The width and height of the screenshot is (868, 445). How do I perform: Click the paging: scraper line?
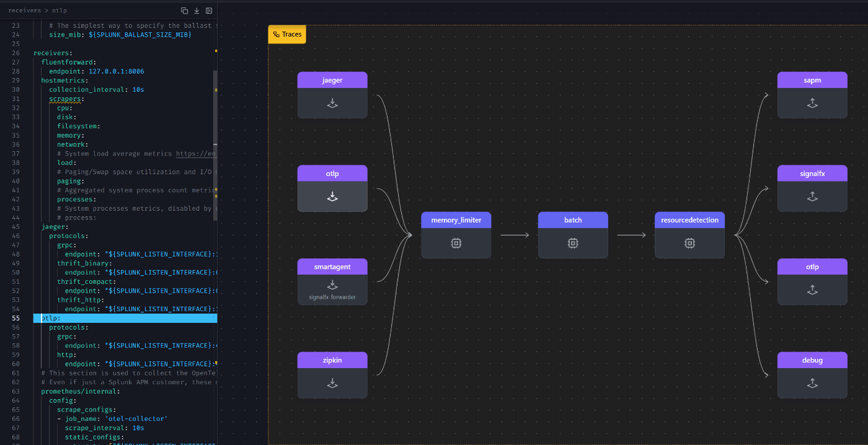coord(71,181)
